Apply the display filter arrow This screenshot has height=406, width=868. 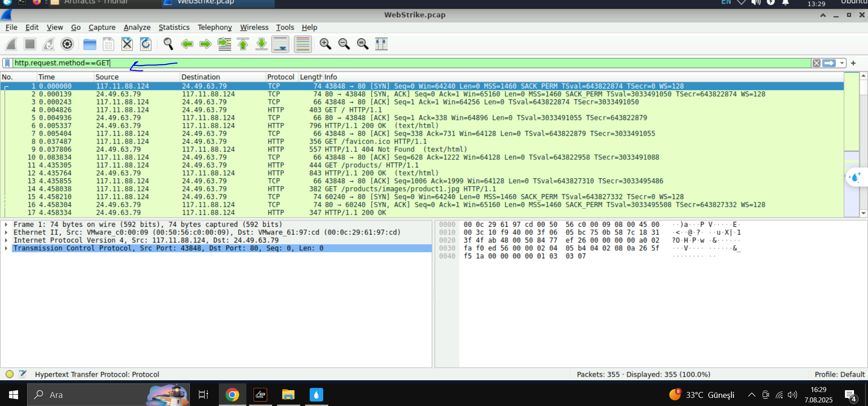(x=829, y=63)
